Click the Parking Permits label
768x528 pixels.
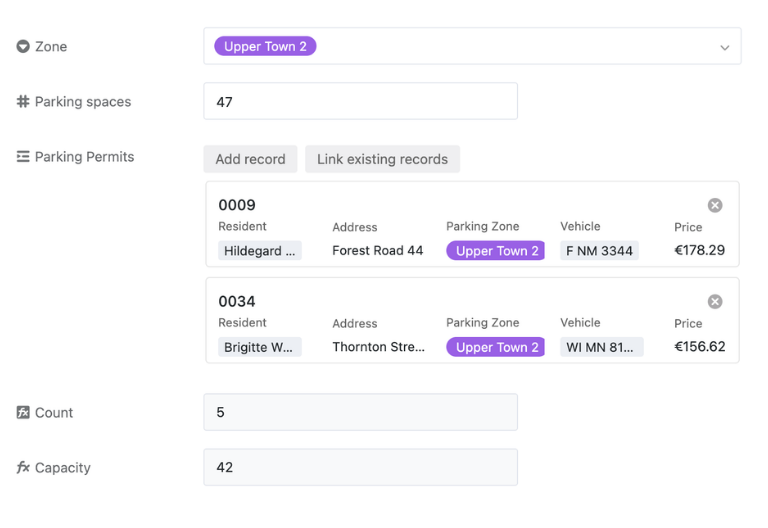(x=84, y=157)
